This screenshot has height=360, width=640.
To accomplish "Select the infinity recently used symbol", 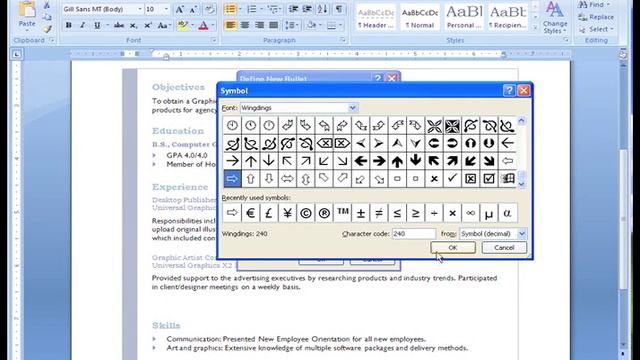I will (x=470, y=213).
